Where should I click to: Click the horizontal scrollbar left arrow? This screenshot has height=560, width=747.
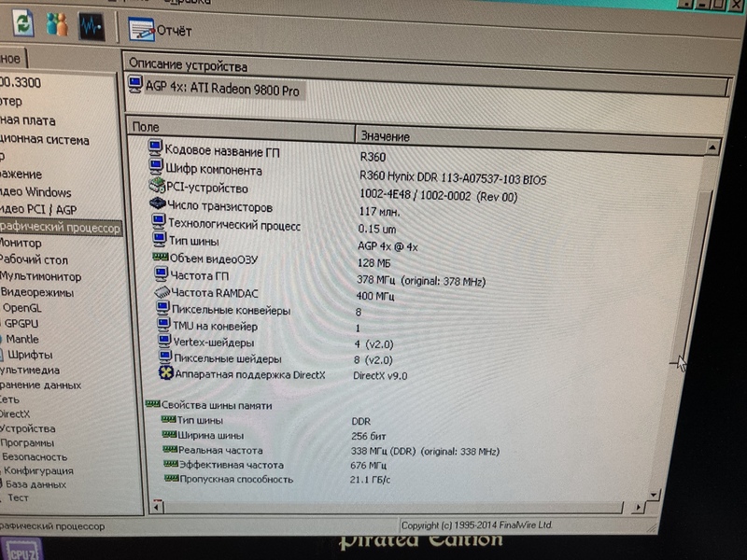156,508
